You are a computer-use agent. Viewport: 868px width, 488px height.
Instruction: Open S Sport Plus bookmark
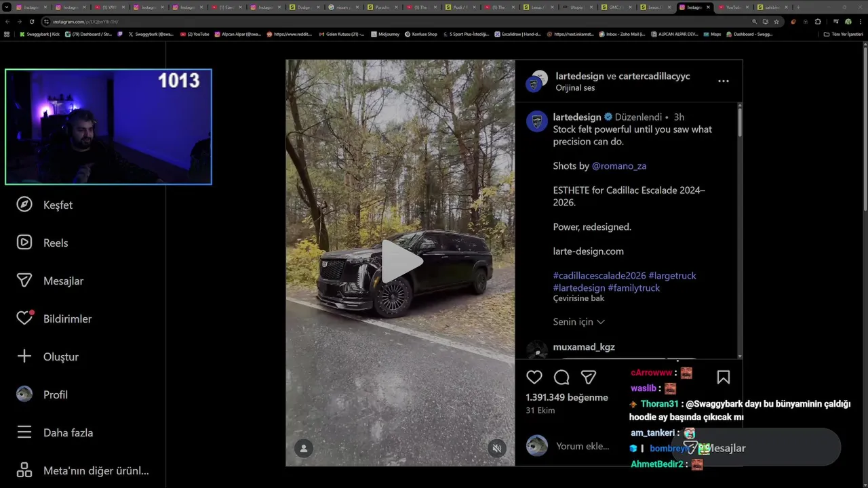(466, 34)
